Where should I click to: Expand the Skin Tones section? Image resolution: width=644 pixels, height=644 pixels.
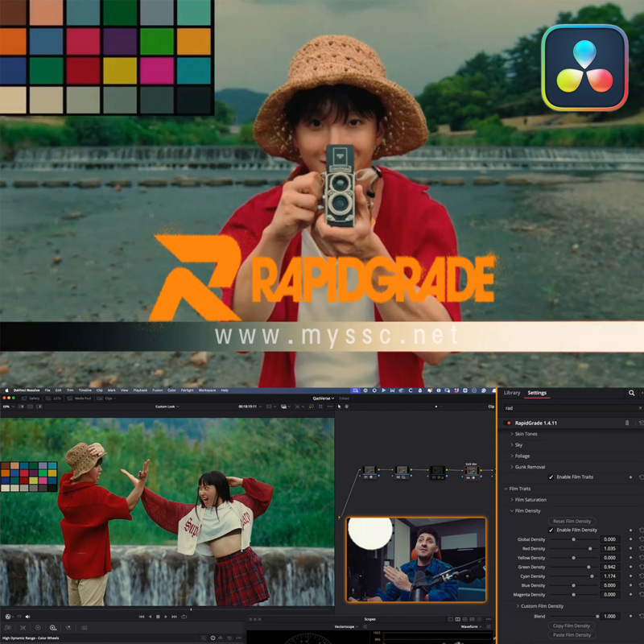pyautogui.click(x=524, y=434)
